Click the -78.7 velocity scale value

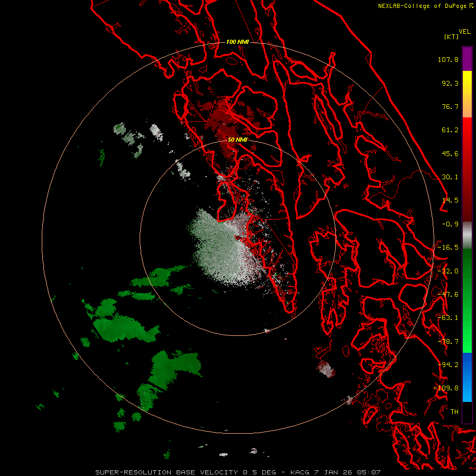coord(448,342)
